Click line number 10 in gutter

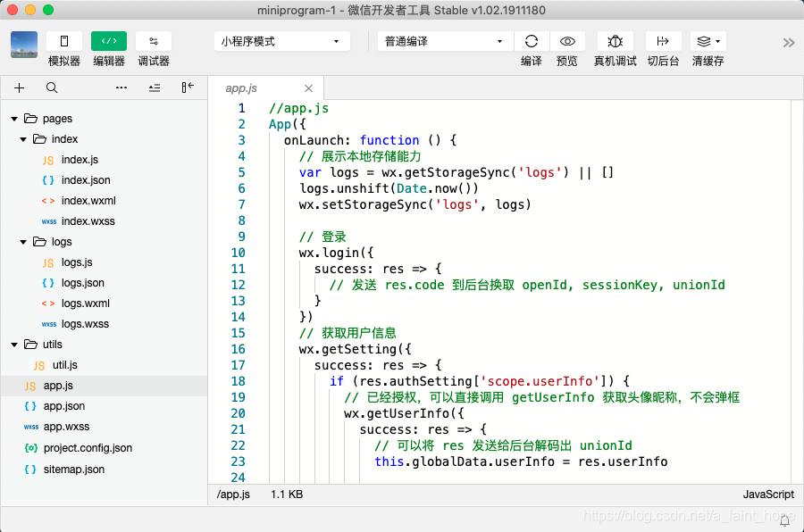click(x=238, y=253)
